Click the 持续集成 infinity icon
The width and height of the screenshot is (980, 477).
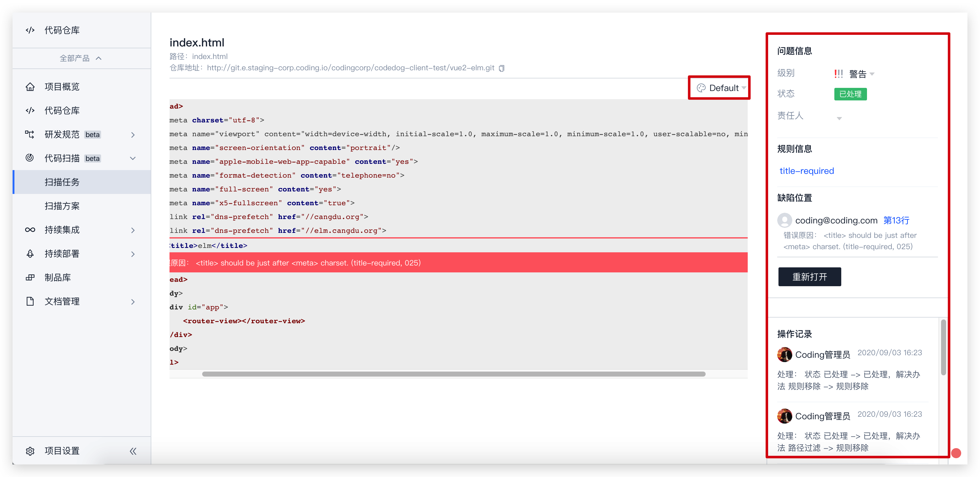[30, 230]
